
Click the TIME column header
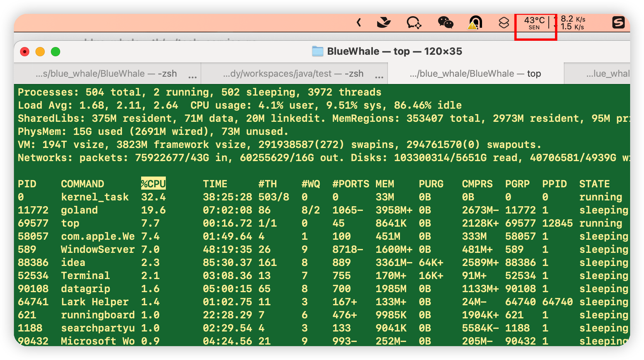coord(215,184)
